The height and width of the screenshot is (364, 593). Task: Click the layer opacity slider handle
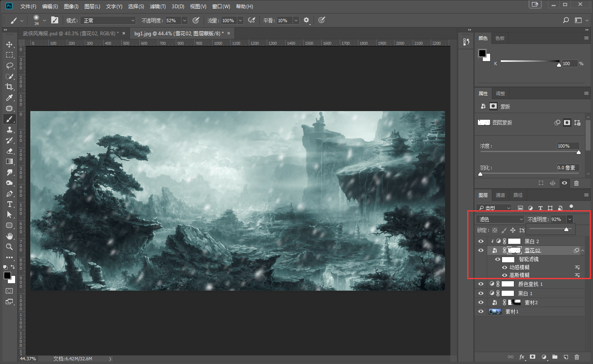566,230
